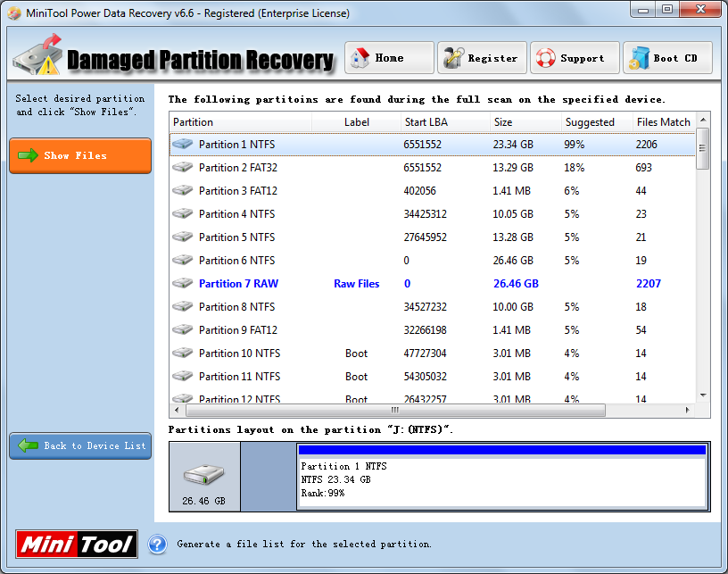Sort by the Partition column header

[241, 122]
